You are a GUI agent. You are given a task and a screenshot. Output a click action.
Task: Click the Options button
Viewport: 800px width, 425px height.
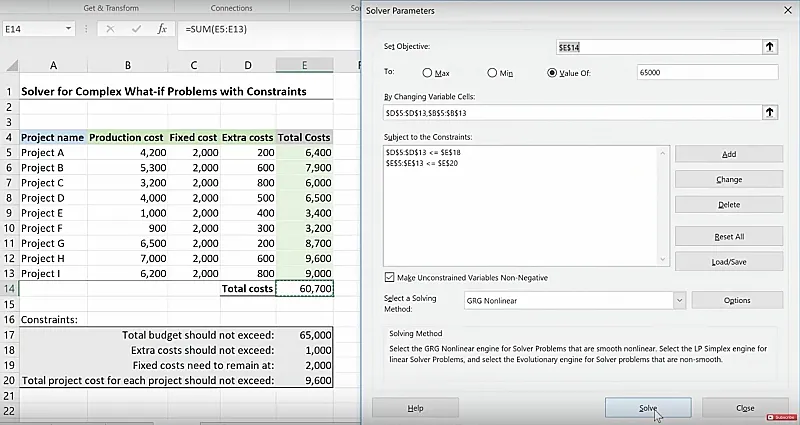point(736,300)
